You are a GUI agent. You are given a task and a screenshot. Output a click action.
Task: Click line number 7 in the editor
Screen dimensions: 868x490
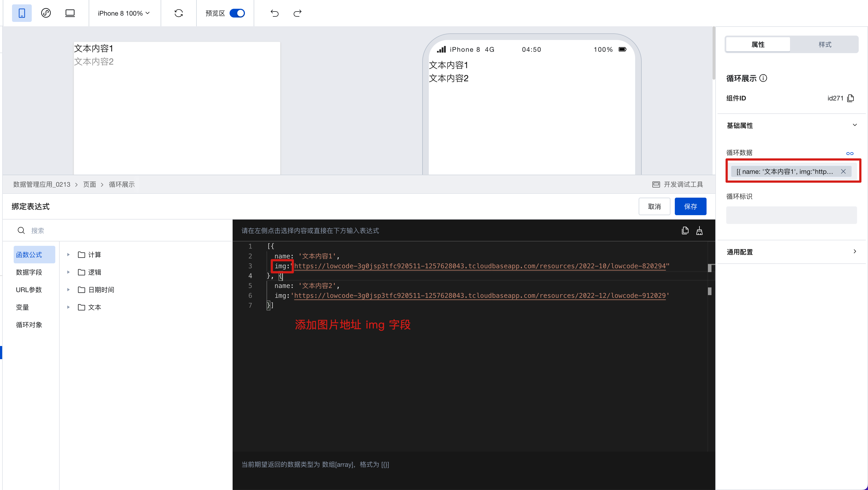click(x=250, y=305)
